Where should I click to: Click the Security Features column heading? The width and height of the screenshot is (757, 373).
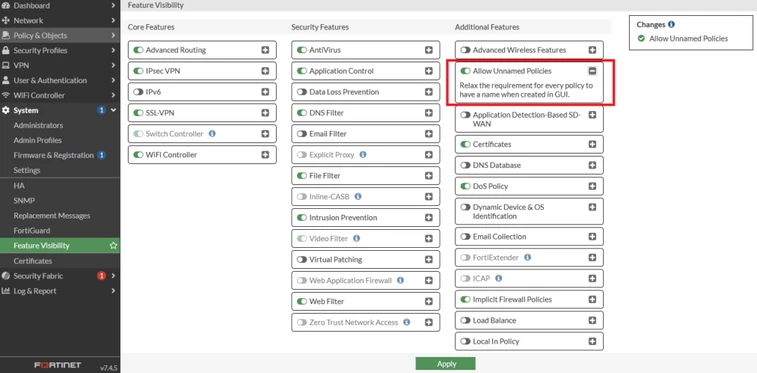click(x=320, y=28)
